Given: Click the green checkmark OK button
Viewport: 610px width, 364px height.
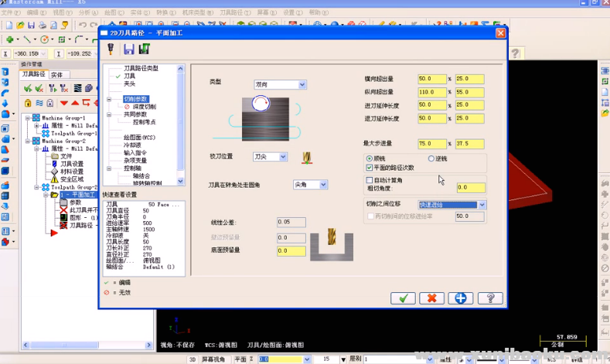Looking at the screenshot, I should 403,298.
